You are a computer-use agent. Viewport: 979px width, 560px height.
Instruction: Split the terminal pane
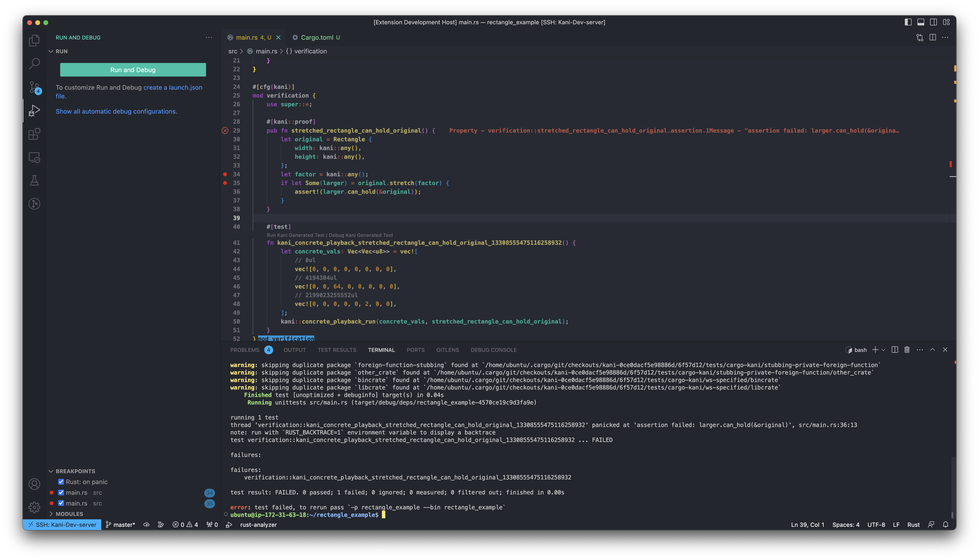tap(894, 350)
